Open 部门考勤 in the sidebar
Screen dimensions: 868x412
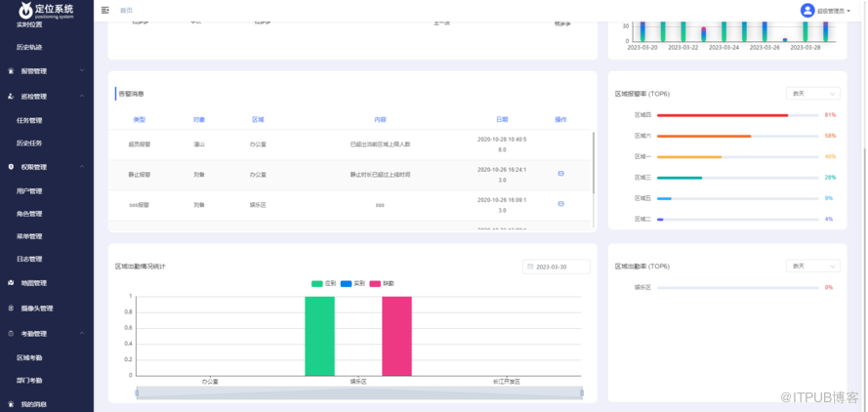point(29,381)
